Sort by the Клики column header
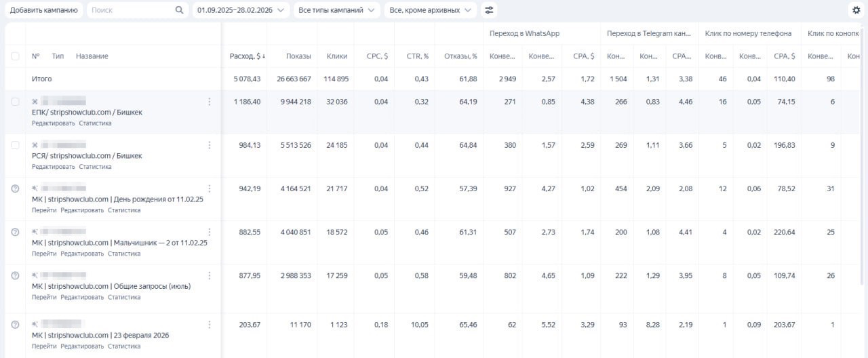868x358 pixels. 337,56
